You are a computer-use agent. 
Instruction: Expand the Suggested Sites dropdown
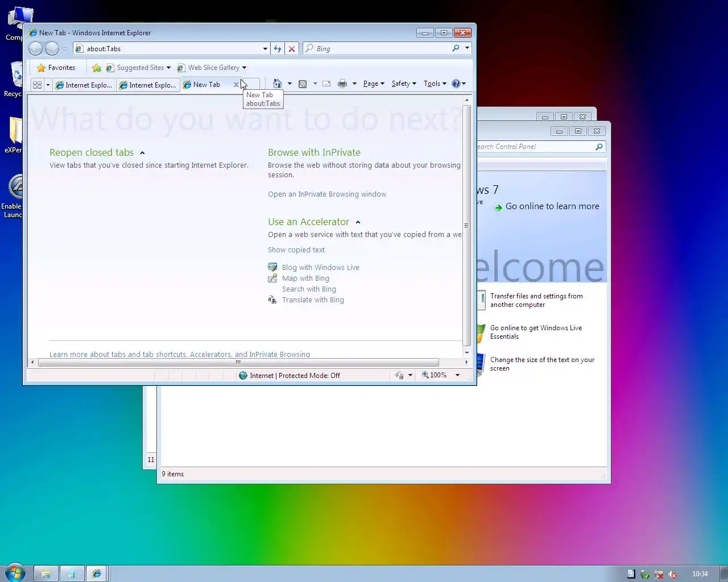tap(168, 68)
